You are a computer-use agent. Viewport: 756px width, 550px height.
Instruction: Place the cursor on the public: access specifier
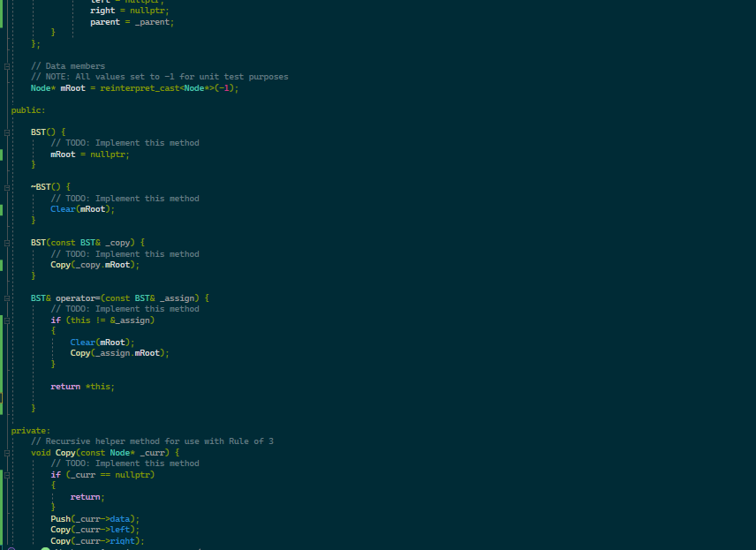pyautogui.click(x=25, y=109)
